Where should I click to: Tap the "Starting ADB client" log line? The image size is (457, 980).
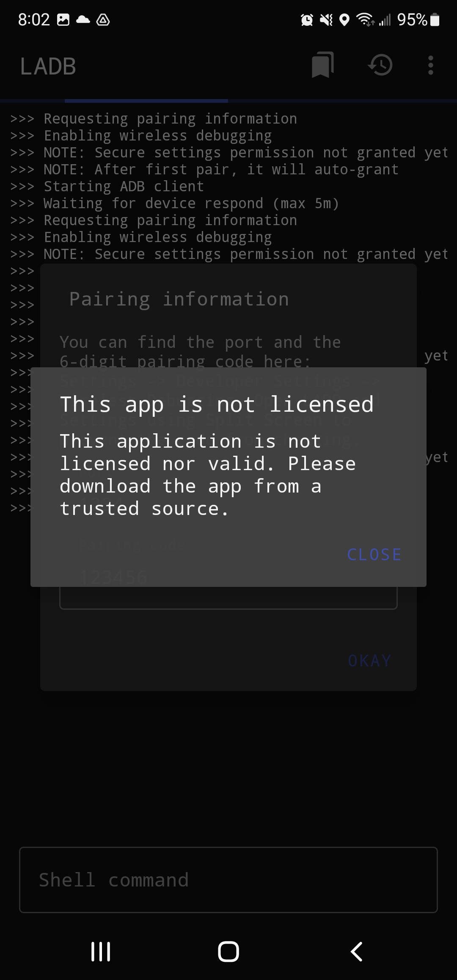[x=124, y=186]
